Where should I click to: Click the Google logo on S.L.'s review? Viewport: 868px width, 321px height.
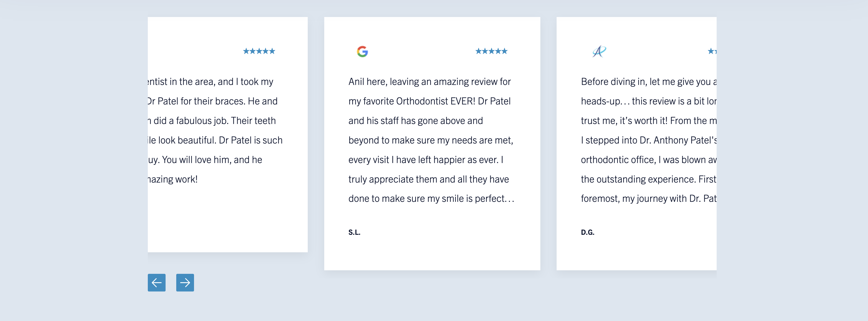click(362, 51)
